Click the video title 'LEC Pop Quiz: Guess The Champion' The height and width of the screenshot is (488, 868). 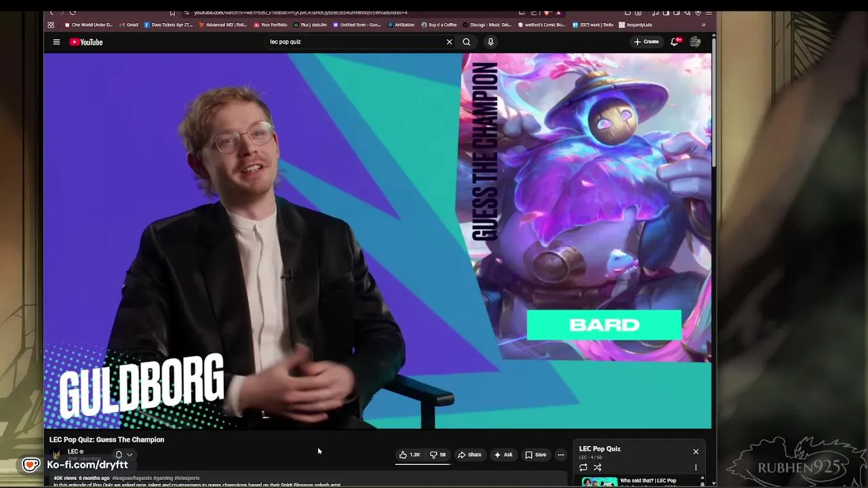pyautogui.click(x=106, y=440)
